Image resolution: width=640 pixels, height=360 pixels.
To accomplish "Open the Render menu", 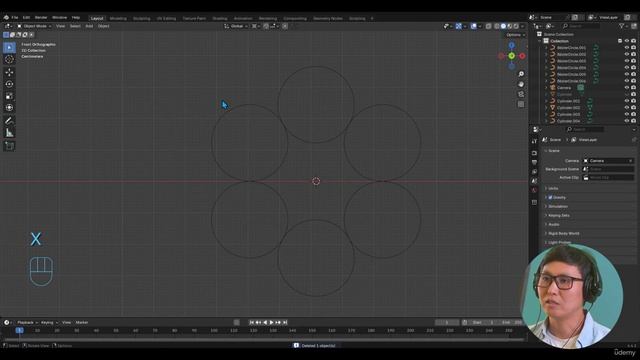I will pyautogui.click(x=41, y=18).
